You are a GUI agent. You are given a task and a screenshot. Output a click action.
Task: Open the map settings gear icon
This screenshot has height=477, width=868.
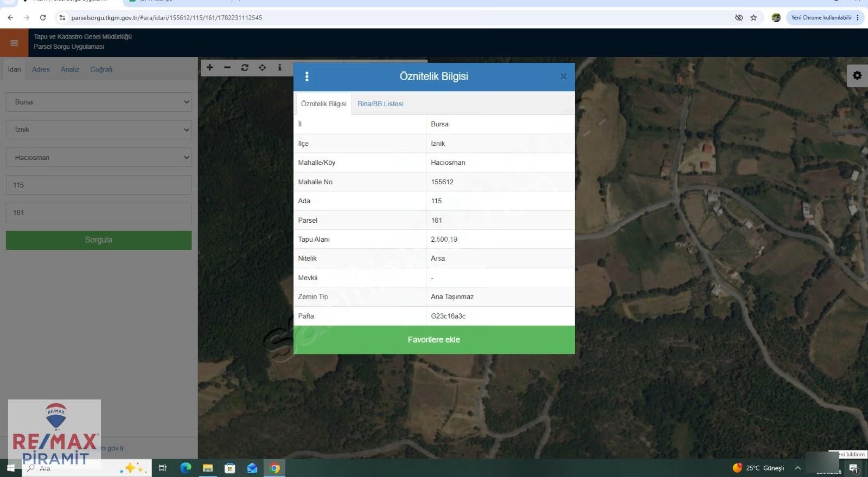(x=857, y=76)
